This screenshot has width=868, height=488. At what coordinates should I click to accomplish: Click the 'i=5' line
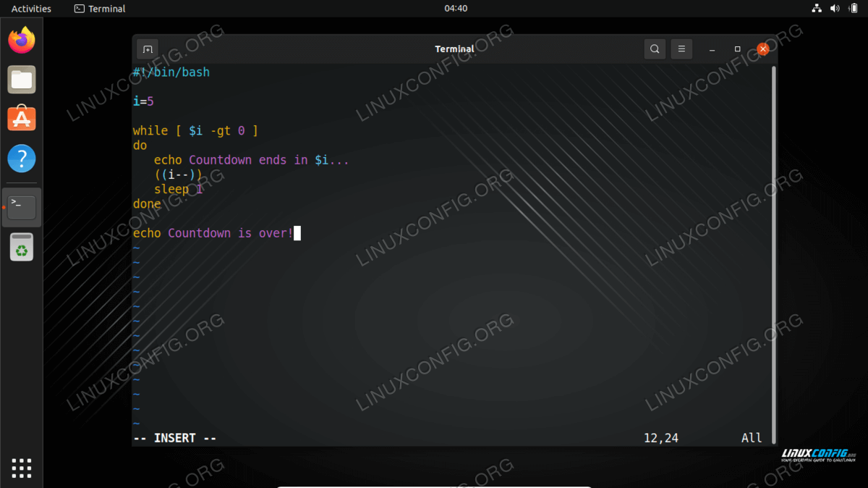(x=143, y=101)
